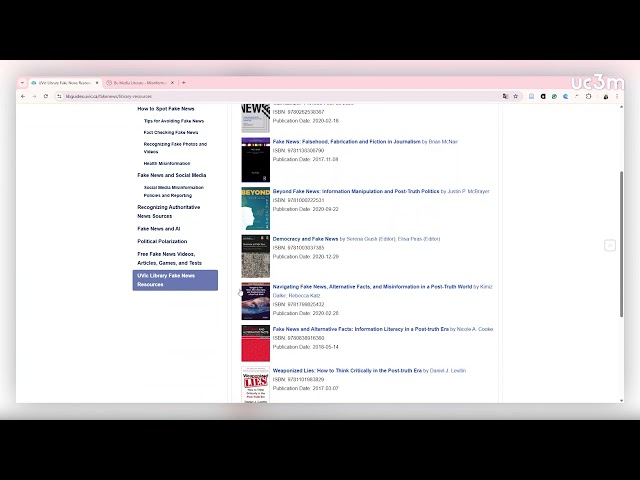Open the tab search dropdown arrow
640x480 pixels.
(22, 82)
